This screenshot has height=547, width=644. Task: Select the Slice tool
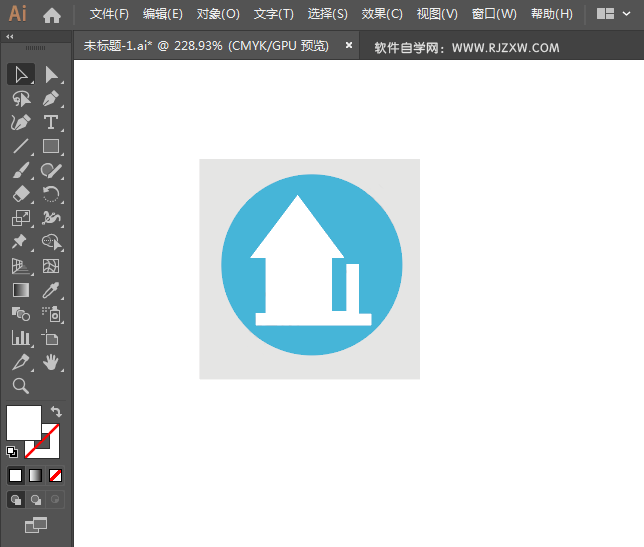pyautogui.click(x=21, y=362)
